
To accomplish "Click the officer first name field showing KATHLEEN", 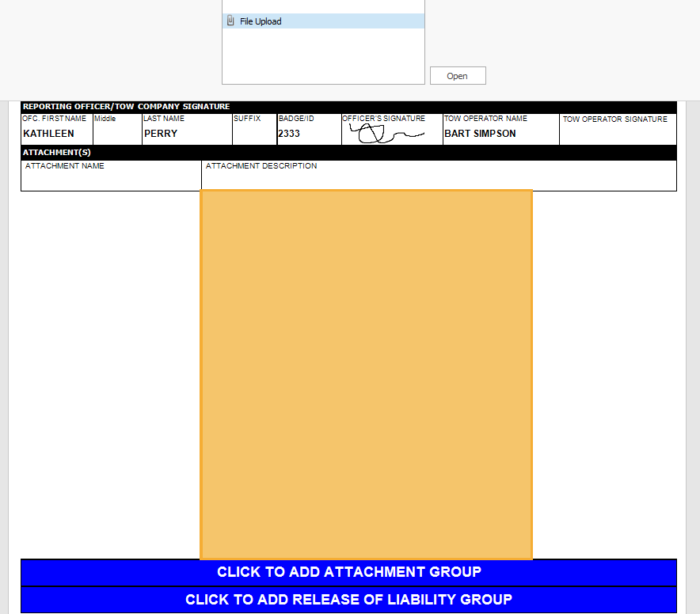I will click(57, 134).
